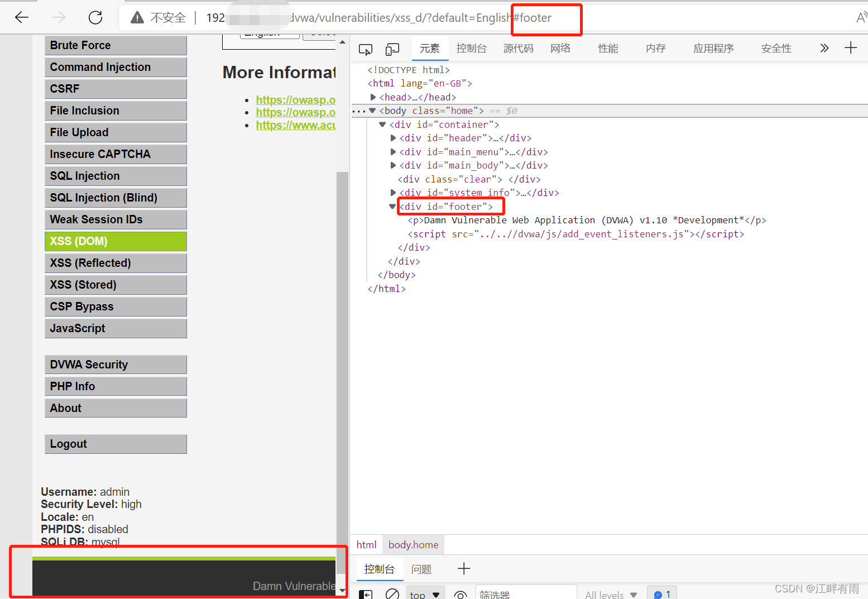Screen dimensions: 868x599
Task: Open CSP Bypass menu item
Action: [x=116, y=306]
